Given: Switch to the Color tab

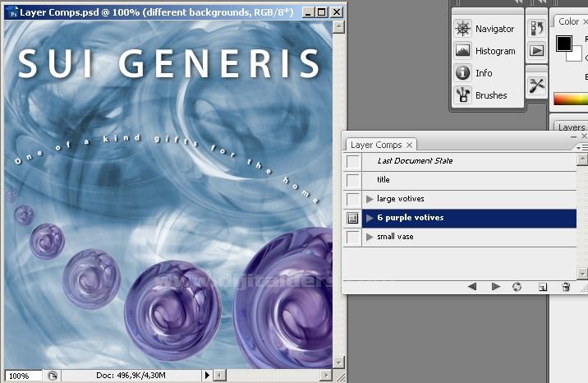Looking at the screenshot, I should 569,21.
